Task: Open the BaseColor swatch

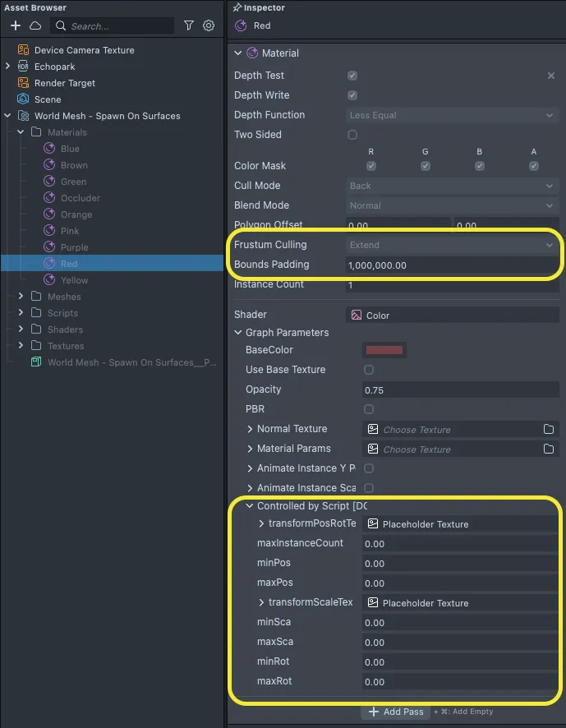Action: [x=384, y=350]
